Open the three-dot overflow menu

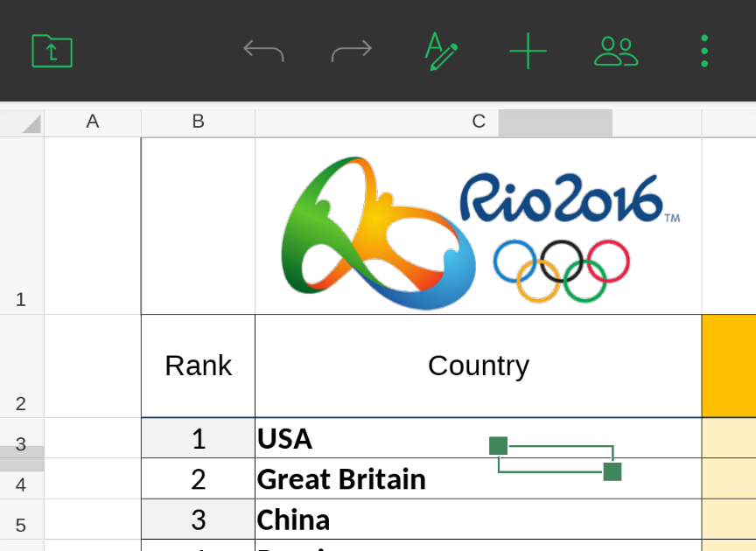click(704, 51)
